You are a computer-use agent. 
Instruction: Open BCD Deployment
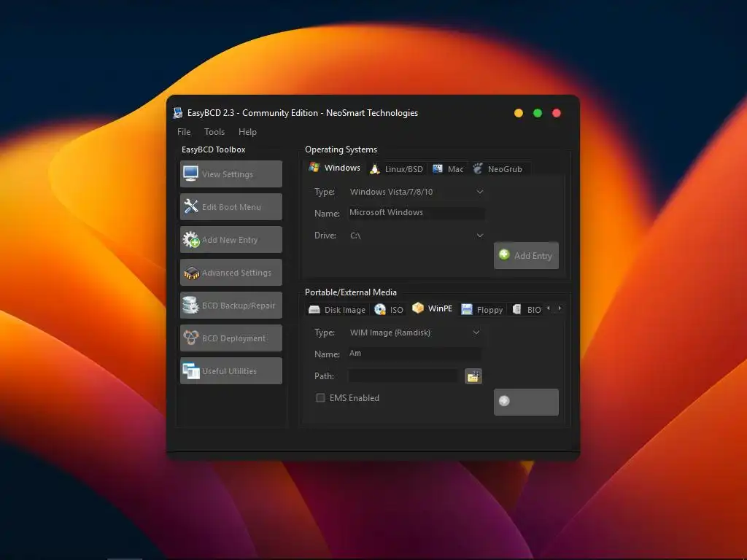coord(231,338)
